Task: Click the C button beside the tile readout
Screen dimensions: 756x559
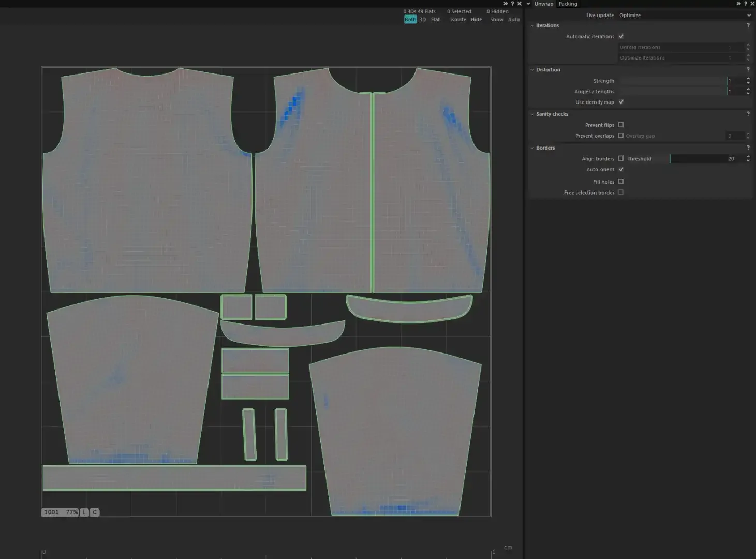Action: point(95,512)
